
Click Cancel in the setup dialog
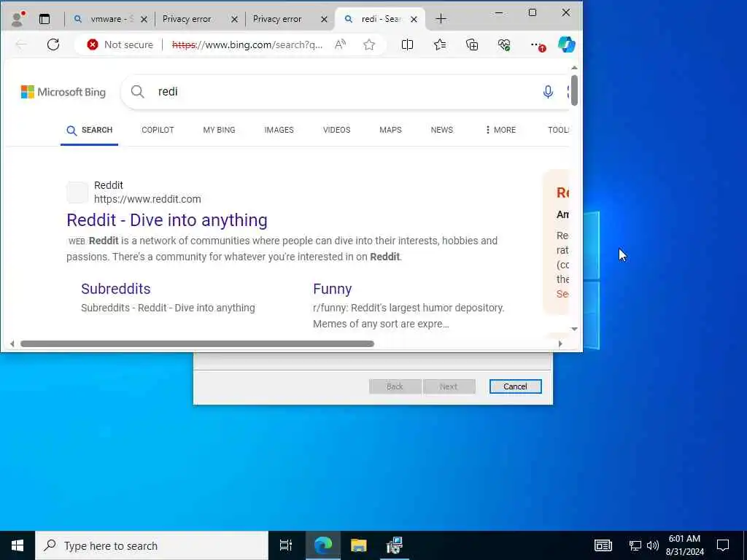pos(516,386)
